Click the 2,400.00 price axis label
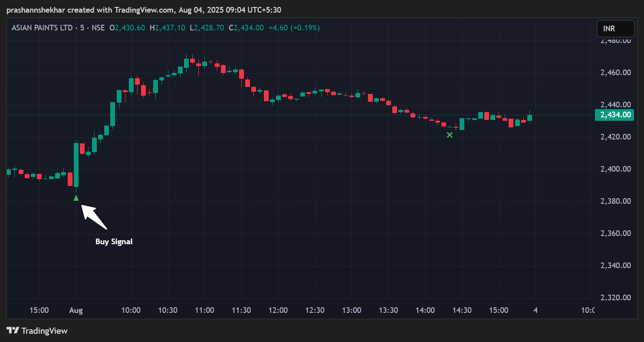Image resolution: width=644 pixels, height=342 pixels. coord(615,169)
